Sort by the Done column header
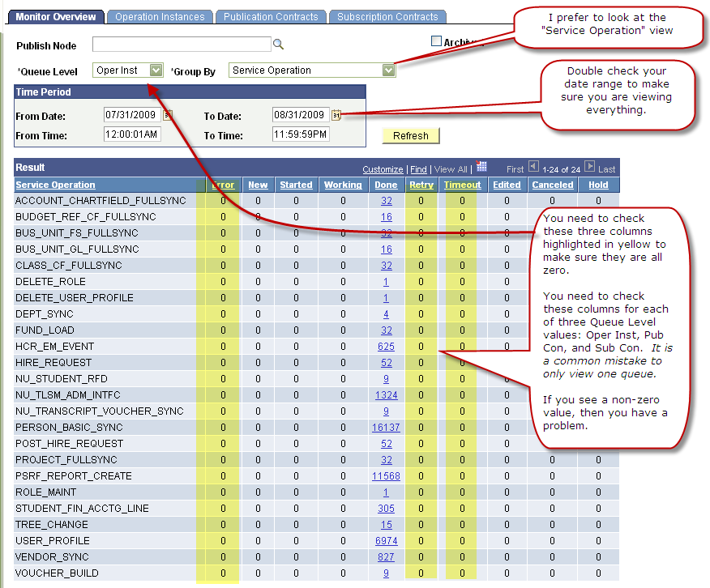This screenshot has height=588, width=710. coord(386,185)
